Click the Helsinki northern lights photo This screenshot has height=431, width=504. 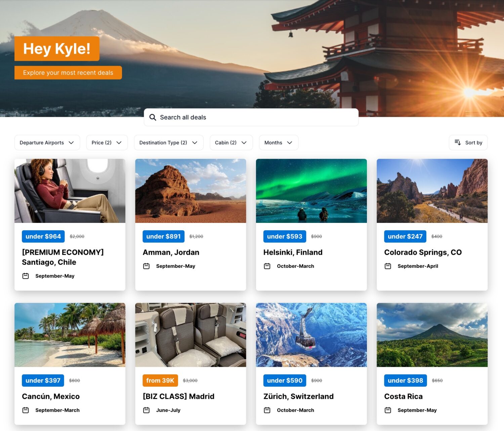click(x=311, y=191)
